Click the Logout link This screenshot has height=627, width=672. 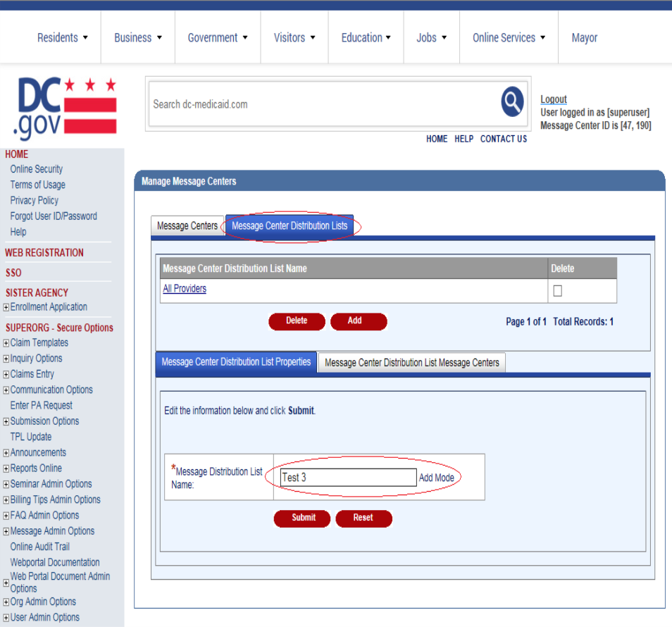click(554, 99)
